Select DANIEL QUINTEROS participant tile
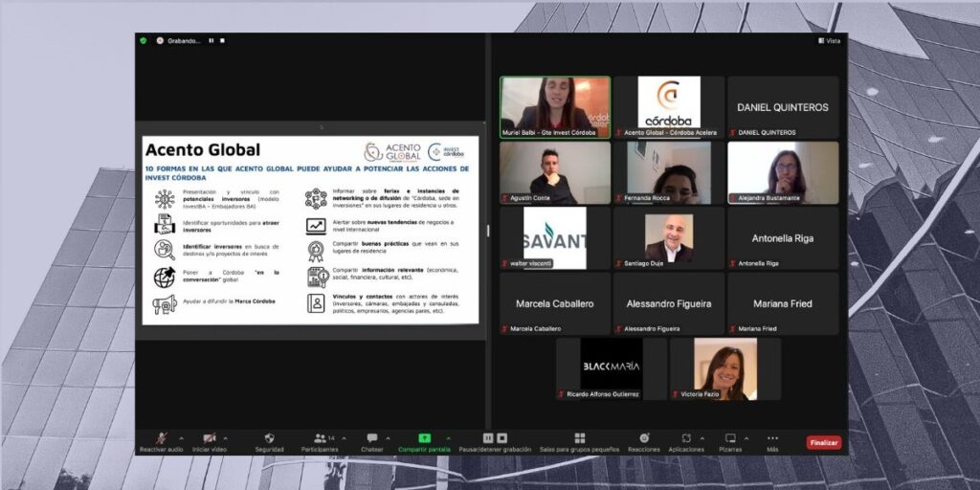Image resolution: width=980 pixels, height=490 pixels. (x=783, y=107)
